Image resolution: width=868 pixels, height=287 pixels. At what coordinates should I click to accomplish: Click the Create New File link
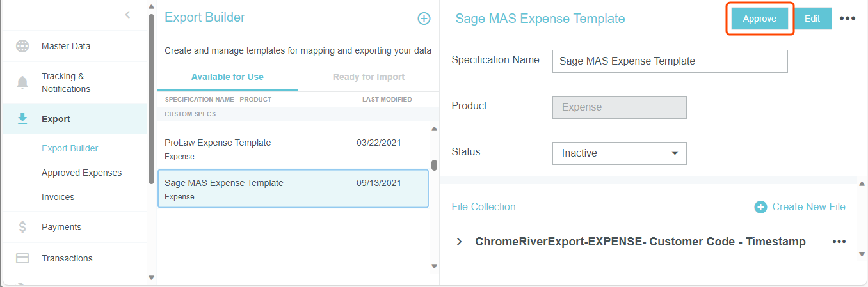(800, 206)
